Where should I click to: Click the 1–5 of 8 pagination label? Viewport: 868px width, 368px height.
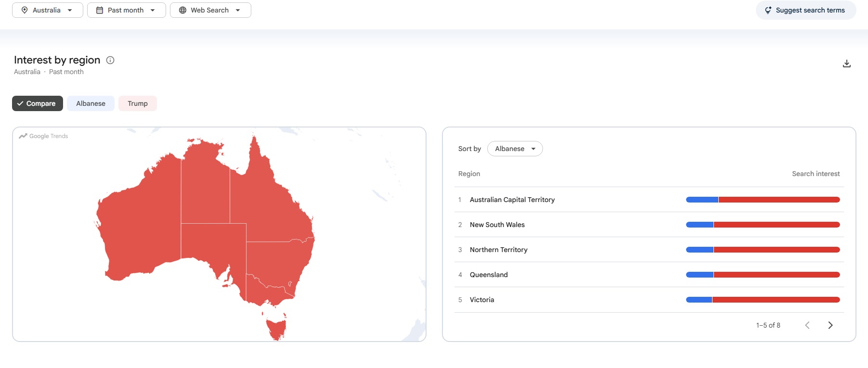[768, 325]
